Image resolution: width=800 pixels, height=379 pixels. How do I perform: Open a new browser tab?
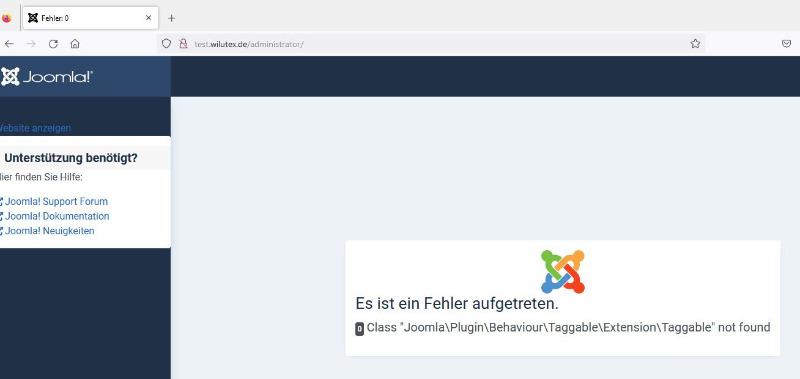[171, 18]
